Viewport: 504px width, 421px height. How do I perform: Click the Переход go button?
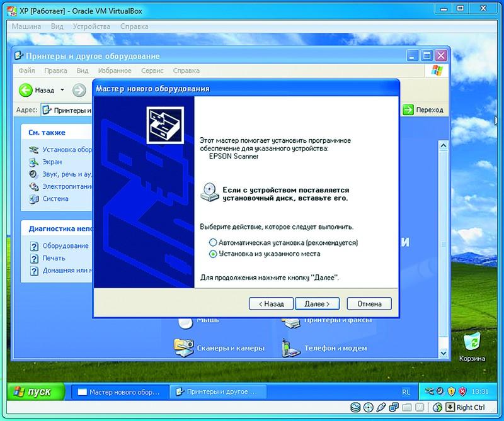pyautogui.click(x=423, y=110)
